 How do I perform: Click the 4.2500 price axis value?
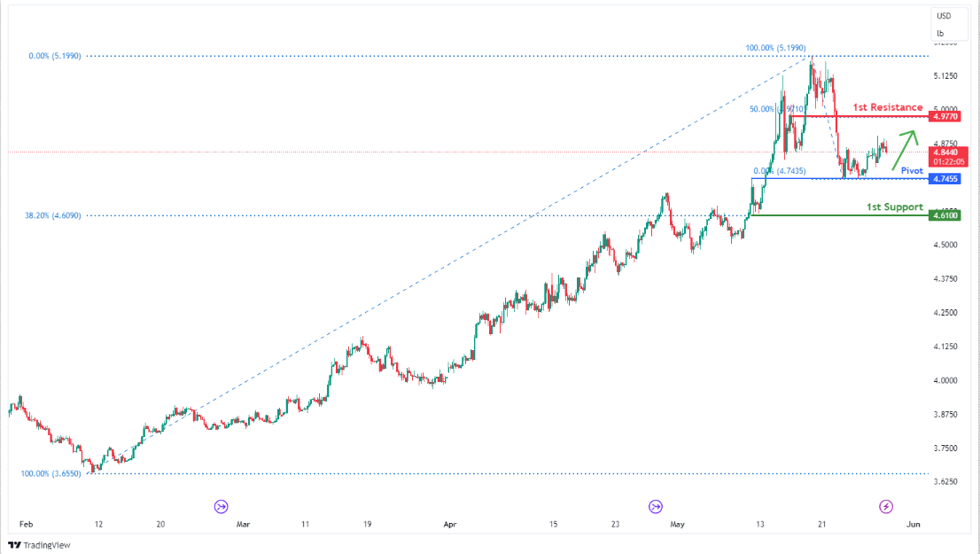click(x=945, y=312)
